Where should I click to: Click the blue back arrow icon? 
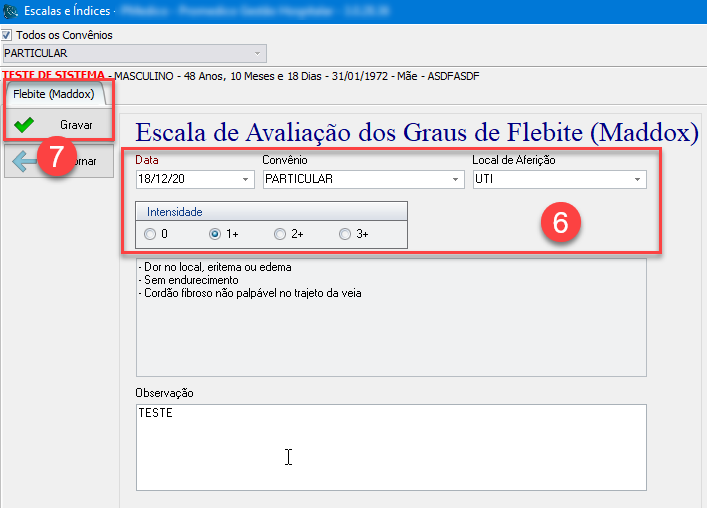[22, 160]
